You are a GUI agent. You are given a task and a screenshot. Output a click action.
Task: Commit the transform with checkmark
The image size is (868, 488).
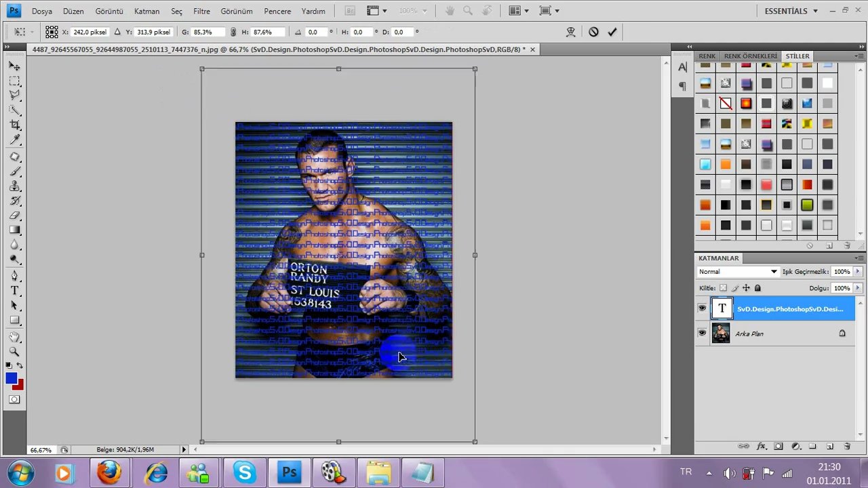click(612, 32)
